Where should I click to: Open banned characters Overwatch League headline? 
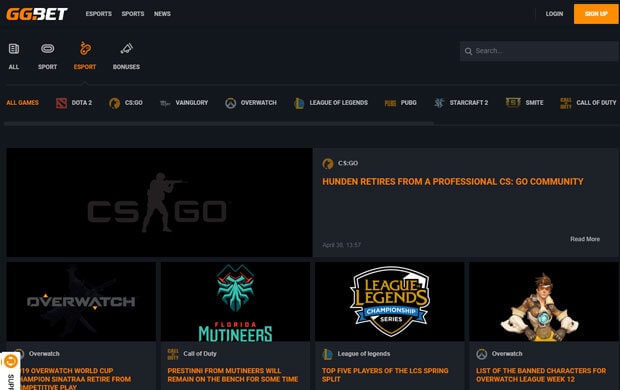[541, 375]
